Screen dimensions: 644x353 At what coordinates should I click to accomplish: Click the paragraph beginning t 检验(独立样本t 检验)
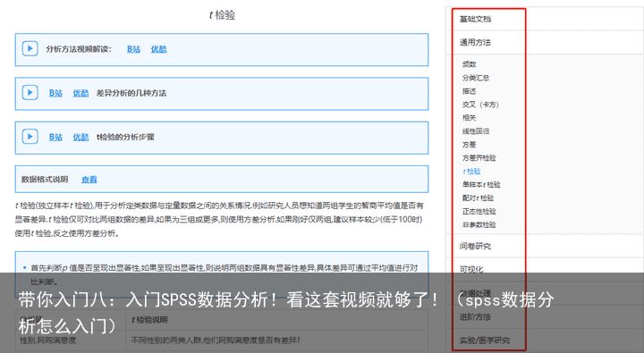point(219,219)
